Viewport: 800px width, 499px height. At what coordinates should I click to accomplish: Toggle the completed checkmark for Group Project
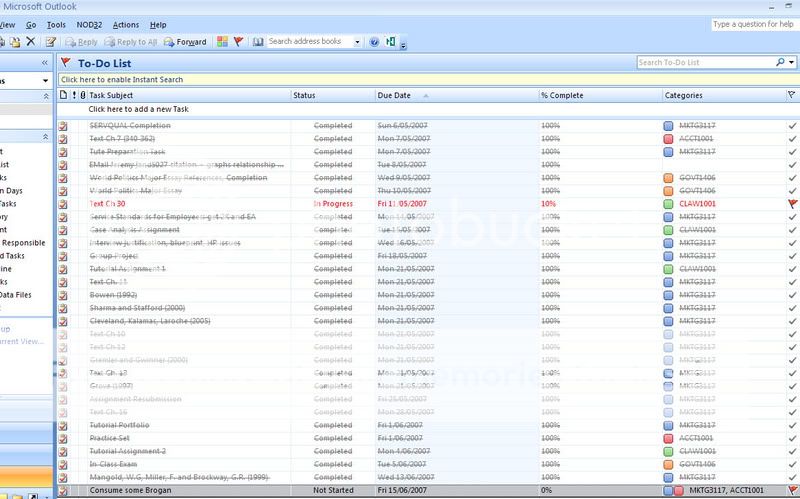tap(792, 256)
